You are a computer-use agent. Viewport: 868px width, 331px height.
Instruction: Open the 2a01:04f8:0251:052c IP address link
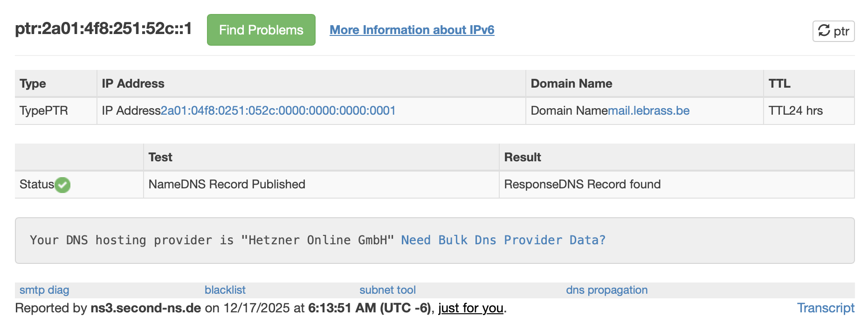(x=278, y=110)
